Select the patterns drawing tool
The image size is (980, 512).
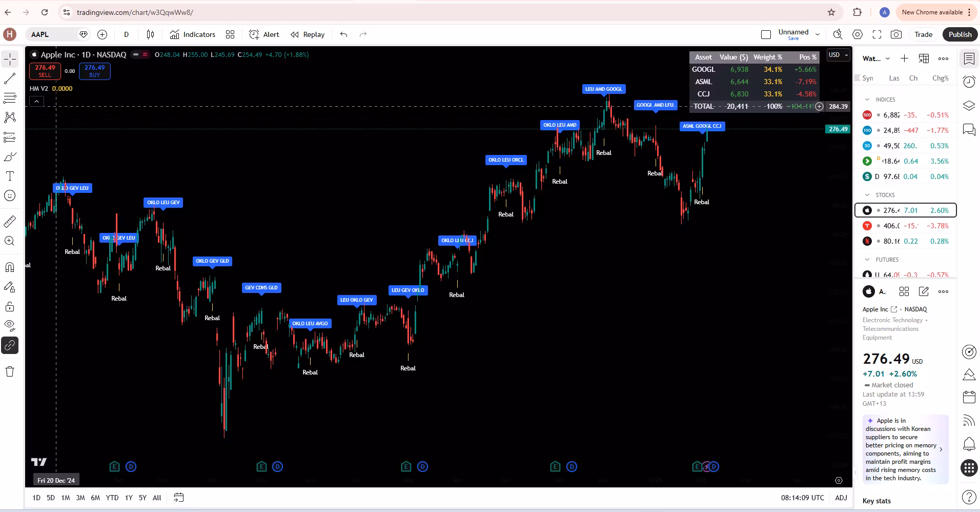[x=10, y=117]
